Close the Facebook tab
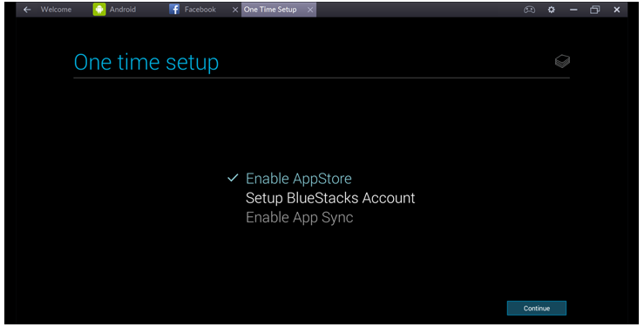Image resolution: width=644 pixels, height=327 pixels. click(x=235, y=10)
